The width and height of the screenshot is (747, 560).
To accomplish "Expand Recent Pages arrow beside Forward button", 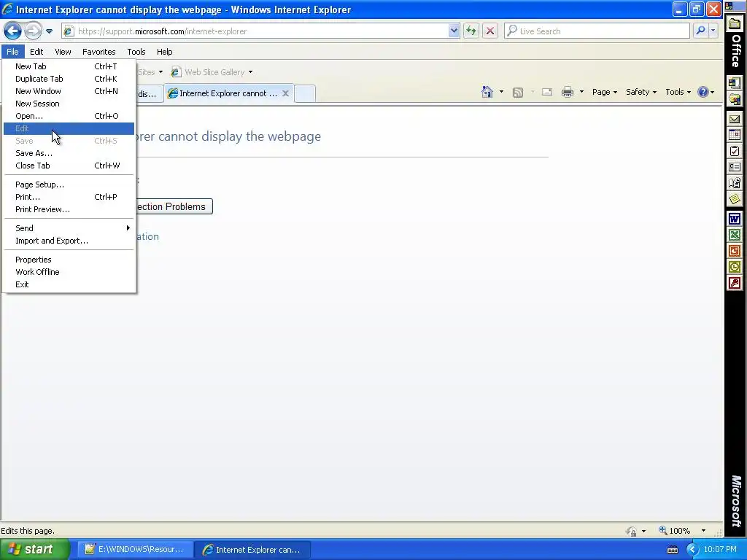I will pyautogui.click(x=49, y=31).
